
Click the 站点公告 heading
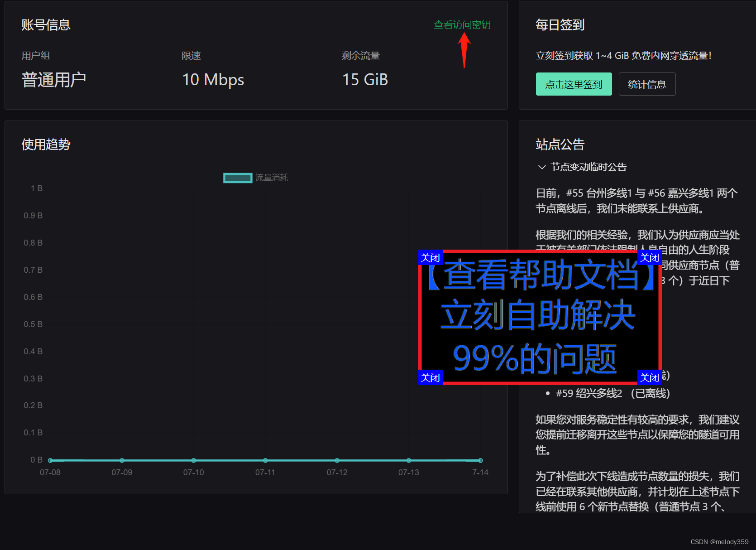pyautogui.click(x=560, y=145)
